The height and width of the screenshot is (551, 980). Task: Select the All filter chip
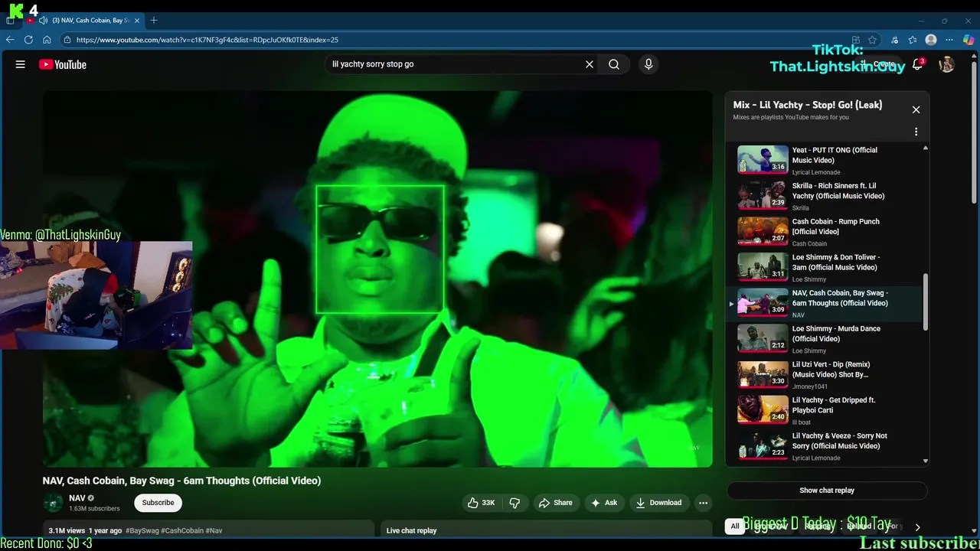(x=735, y=526)
